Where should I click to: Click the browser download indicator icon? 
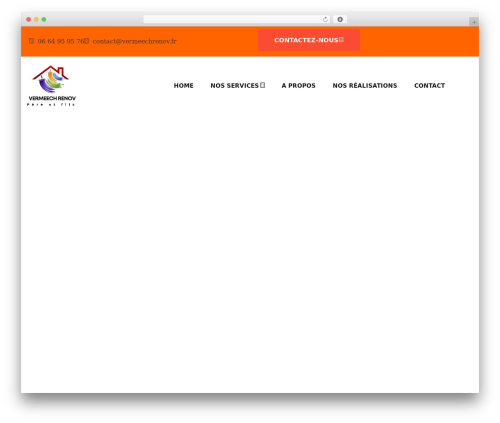click(340, 20)
